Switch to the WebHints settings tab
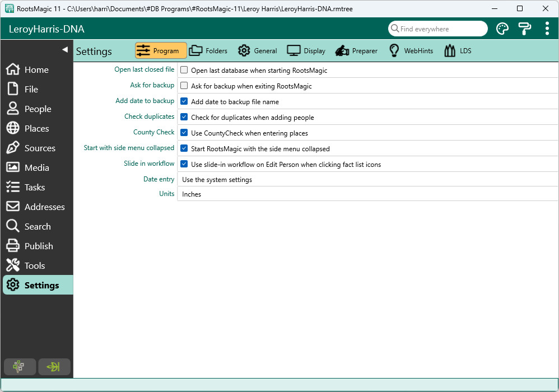Screen dimensions: 559x392 point(411,50)
